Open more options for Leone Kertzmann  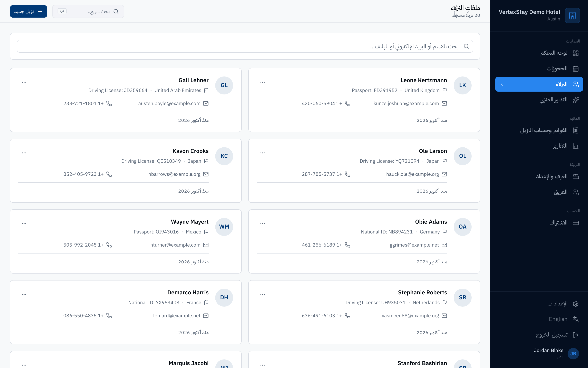(262, 82)
